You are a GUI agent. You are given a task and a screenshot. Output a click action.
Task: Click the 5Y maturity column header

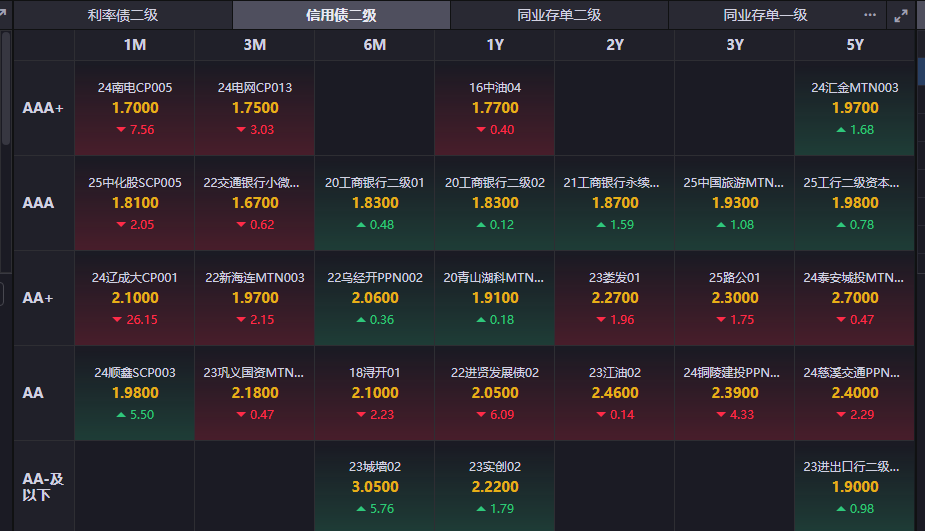855,45
